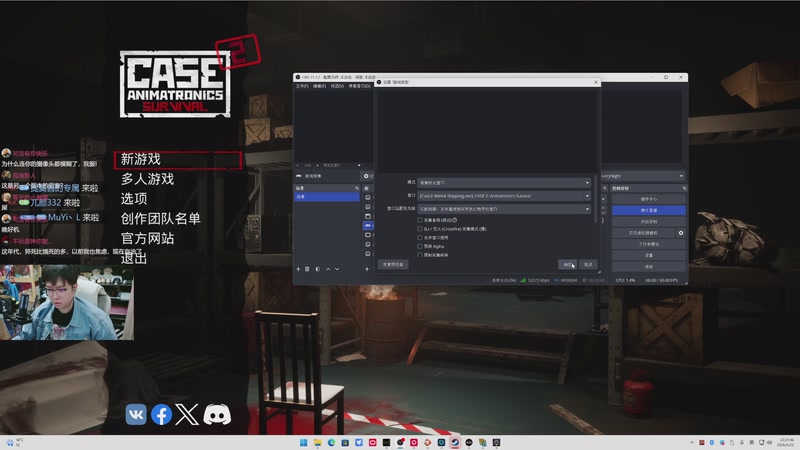The height and width of the screenshot is (450, 800).
Task: Open the clock and date in the taskbar
Action: tap(786, 442)
